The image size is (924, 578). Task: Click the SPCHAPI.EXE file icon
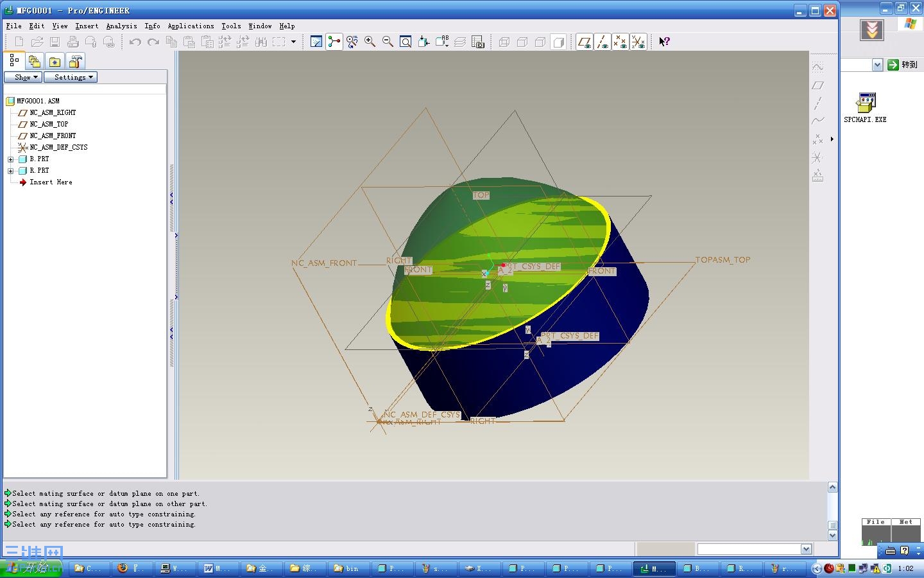(x=866, y=107)
